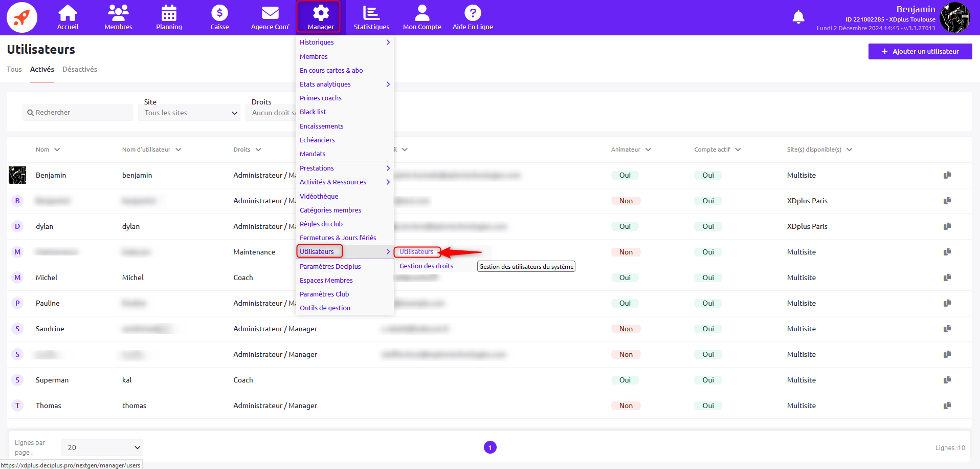
Task: Expand the Site filter dropdown
Action: point(189,113)
